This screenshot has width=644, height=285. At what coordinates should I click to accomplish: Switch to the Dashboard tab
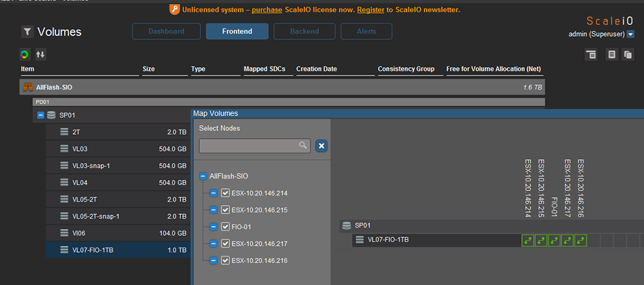(x=166, y=31)
